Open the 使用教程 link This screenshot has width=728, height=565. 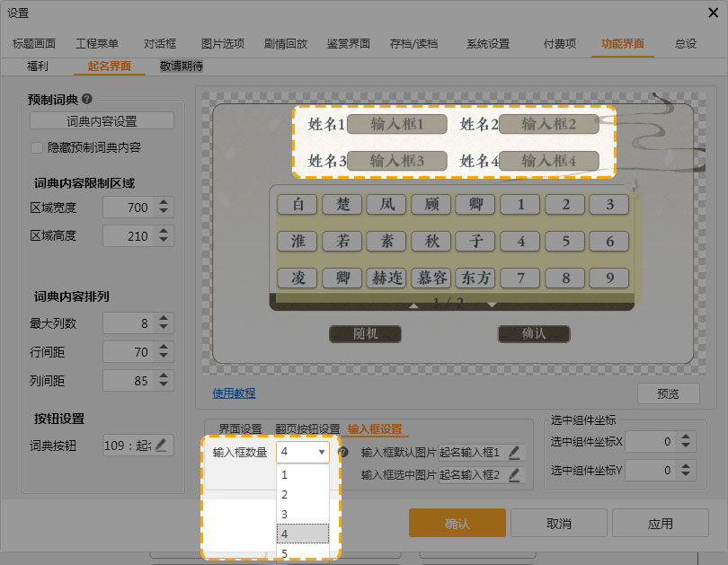pyautogui.click(x=234, y=393)
